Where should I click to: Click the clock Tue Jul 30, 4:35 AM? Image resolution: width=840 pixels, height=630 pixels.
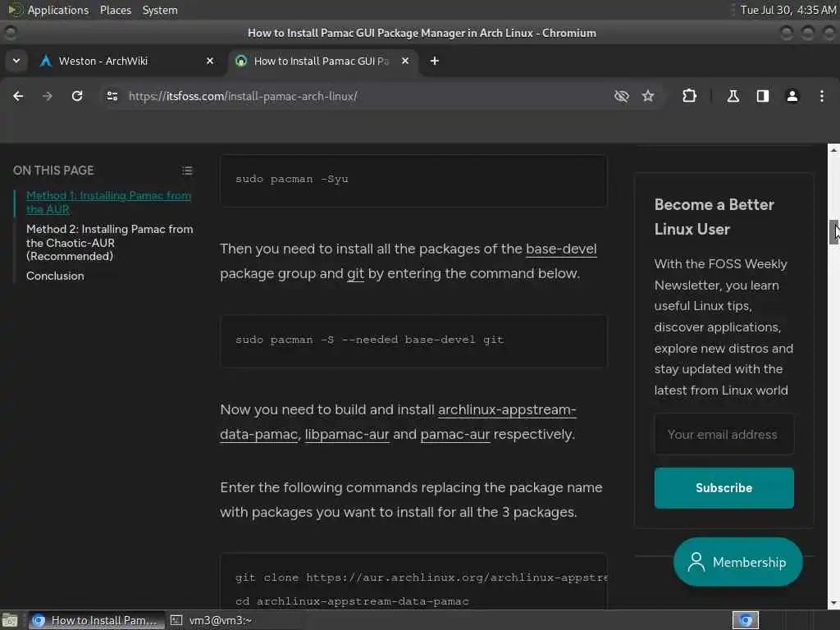[x=788, y=10]
